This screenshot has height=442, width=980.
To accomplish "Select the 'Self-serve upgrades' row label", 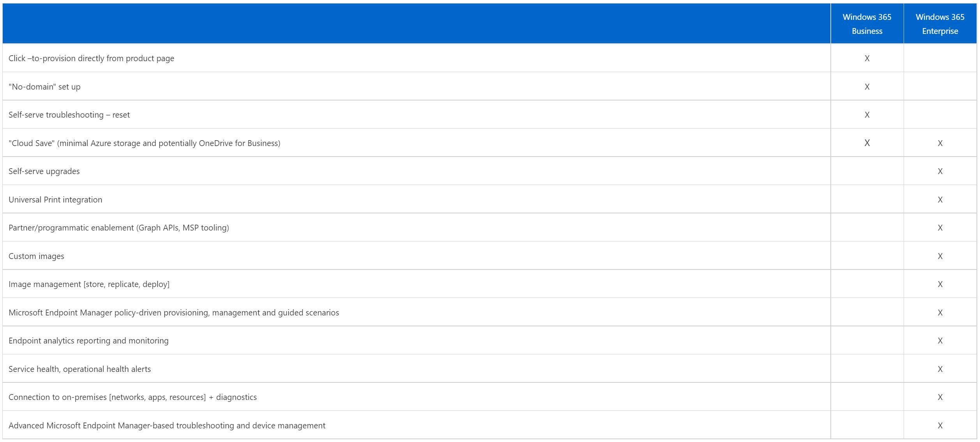I will click(x=44, y=171).
